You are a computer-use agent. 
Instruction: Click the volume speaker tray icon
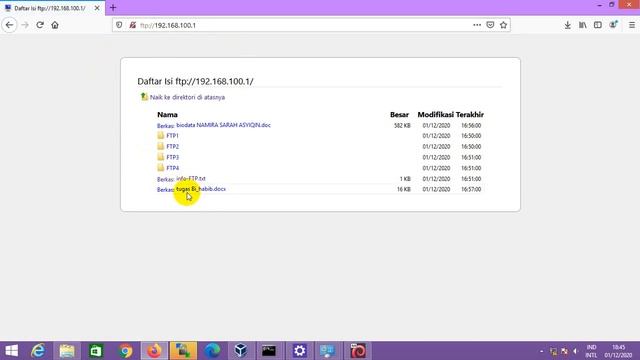tap(576, 351)
